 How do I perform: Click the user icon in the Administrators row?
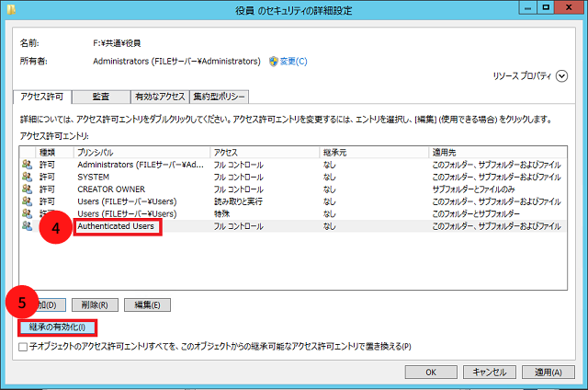pyautogui.click(x=27, y=164)
